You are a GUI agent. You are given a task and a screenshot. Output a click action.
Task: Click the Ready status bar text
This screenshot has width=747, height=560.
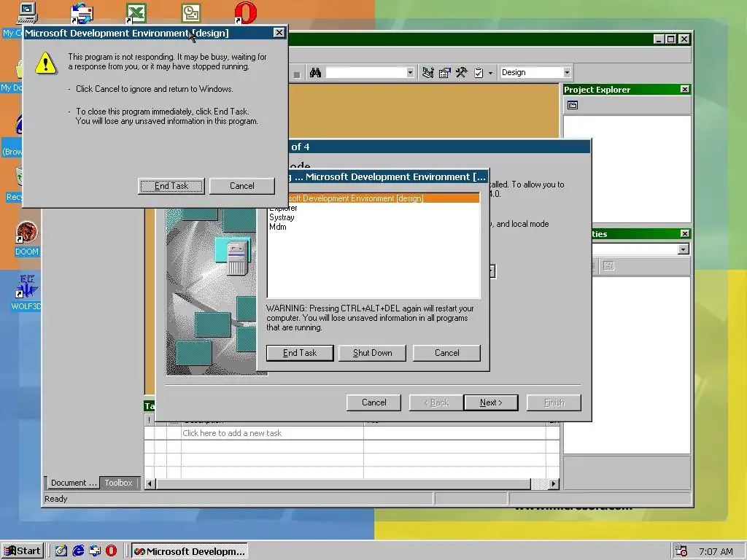pyautogui.click(x=55, y=499)
